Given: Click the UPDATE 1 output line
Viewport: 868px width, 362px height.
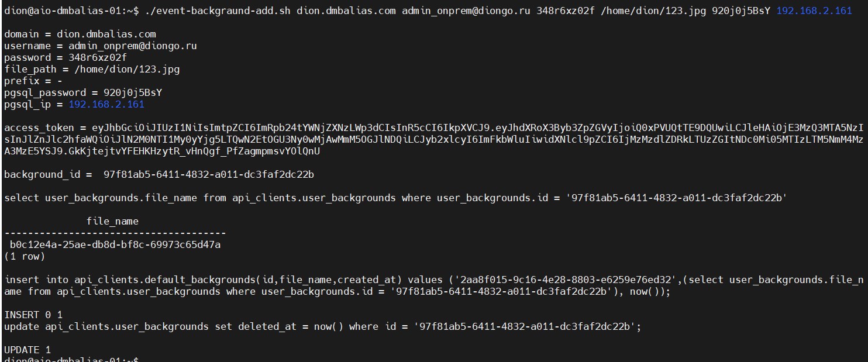Looking at the screenshot, I should point(27,350).
